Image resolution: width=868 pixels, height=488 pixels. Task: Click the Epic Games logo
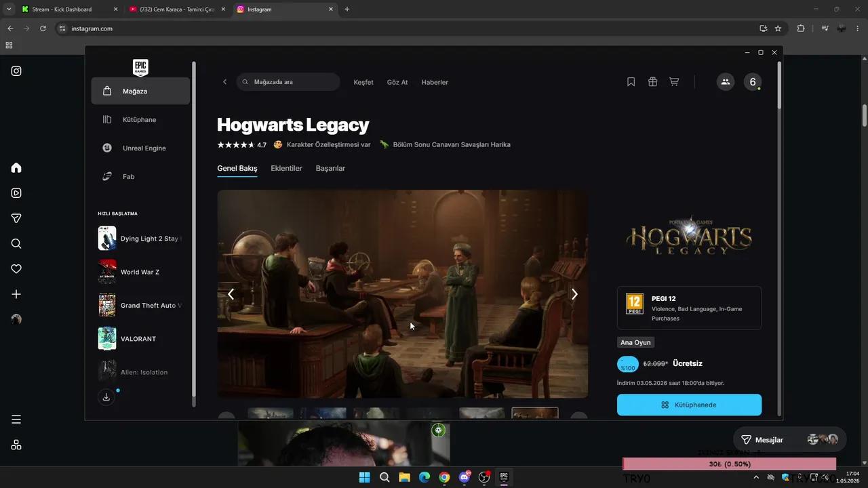click(140, 67)
